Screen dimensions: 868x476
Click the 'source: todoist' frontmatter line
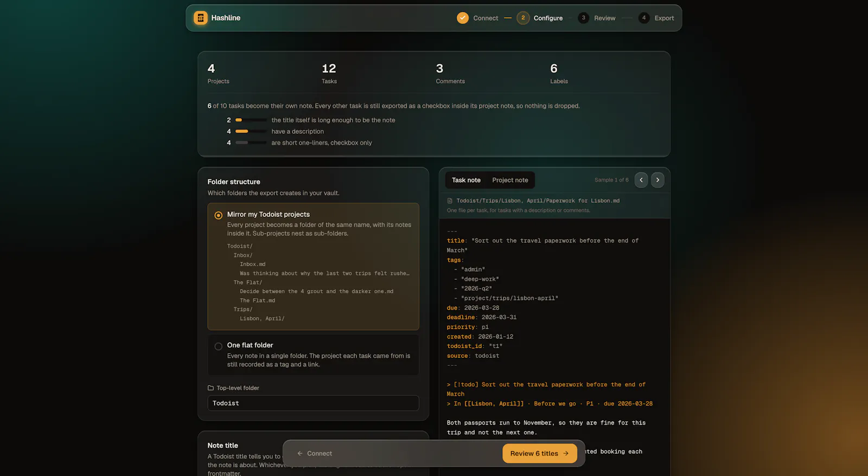coord(473,356)
